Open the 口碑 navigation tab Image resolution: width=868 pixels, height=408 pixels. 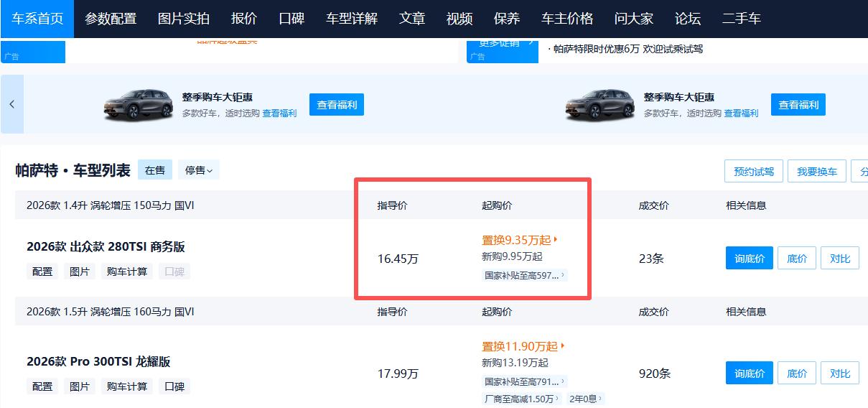[291, 19]
